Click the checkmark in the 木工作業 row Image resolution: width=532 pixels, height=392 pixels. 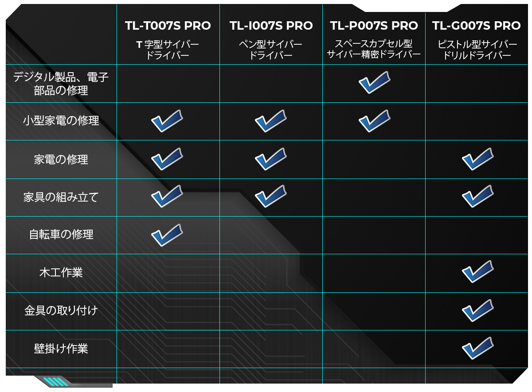(x=477, y=272)
